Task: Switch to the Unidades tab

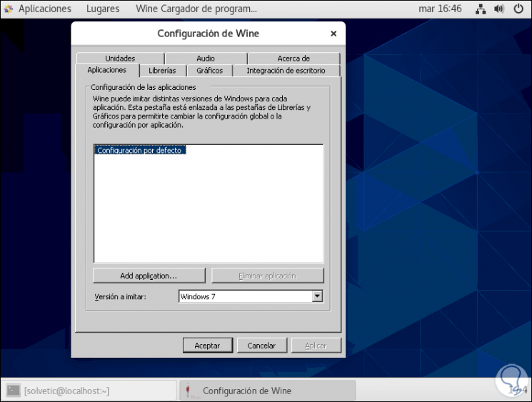Action: coord(120,59)
